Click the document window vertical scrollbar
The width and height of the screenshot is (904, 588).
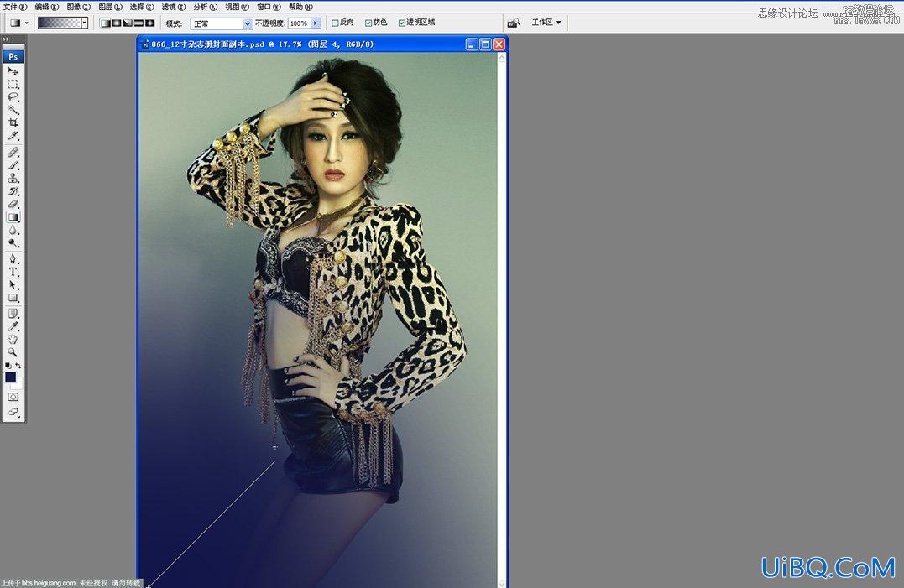coord(502,320)
